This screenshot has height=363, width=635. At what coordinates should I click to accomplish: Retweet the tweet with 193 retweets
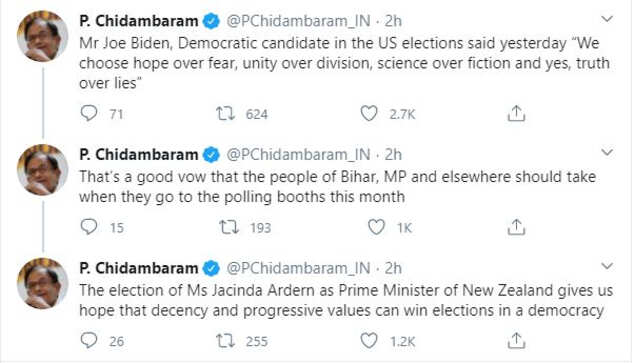coord(229,227)
